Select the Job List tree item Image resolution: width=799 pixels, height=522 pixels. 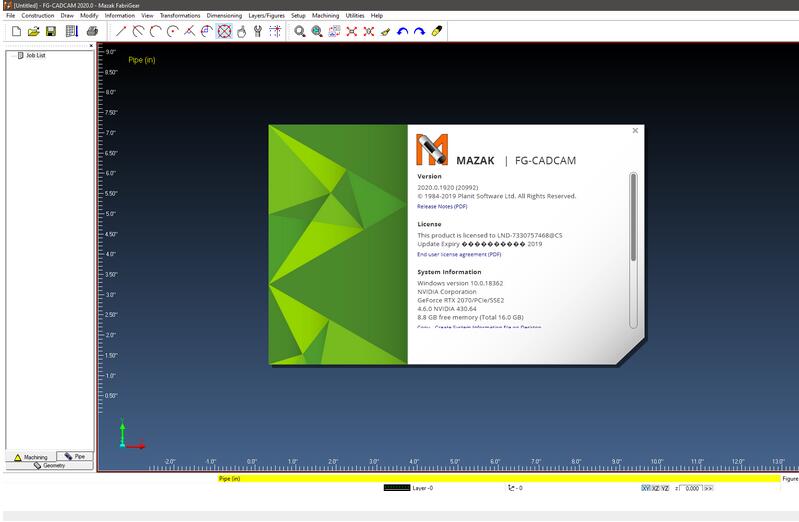coord(32,55)
